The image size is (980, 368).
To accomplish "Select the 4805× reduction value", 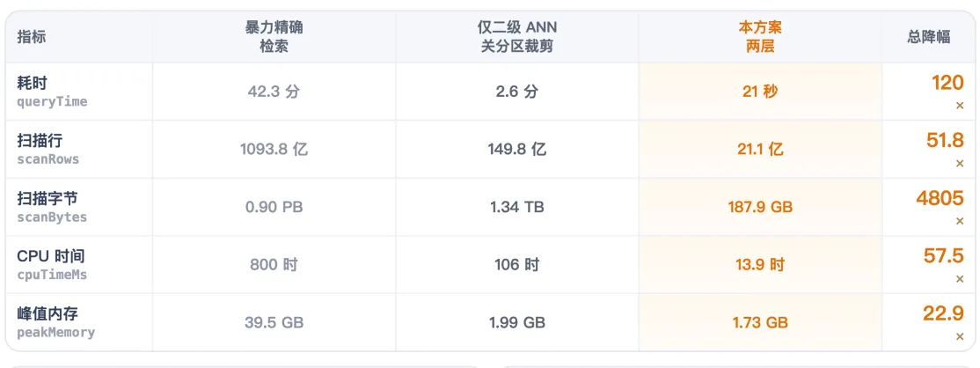I will click(940, 207).
